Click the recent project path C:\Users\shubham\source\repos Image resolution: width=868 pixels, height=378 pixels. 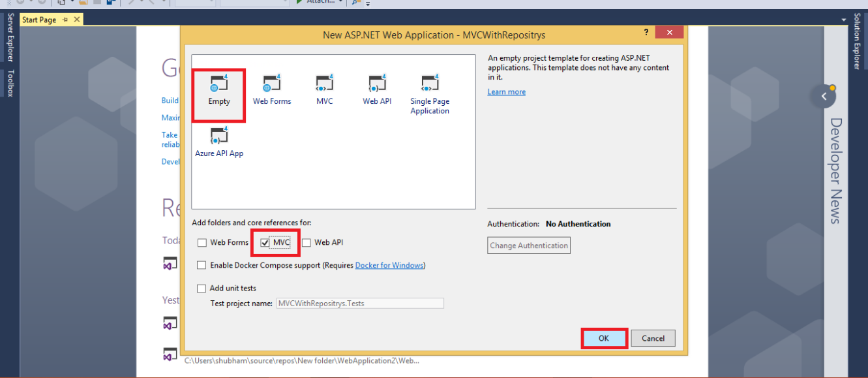[302, 360]
